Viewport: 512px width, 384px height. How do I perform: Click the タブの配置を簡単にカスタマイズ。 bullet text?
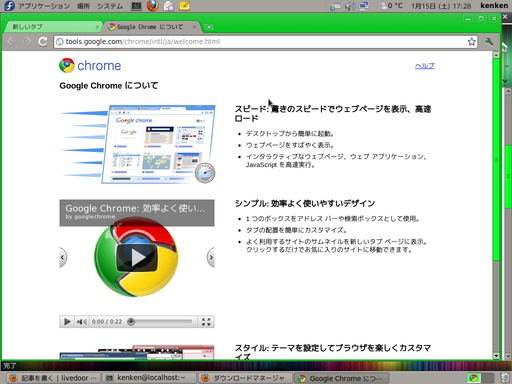(297, 230)
